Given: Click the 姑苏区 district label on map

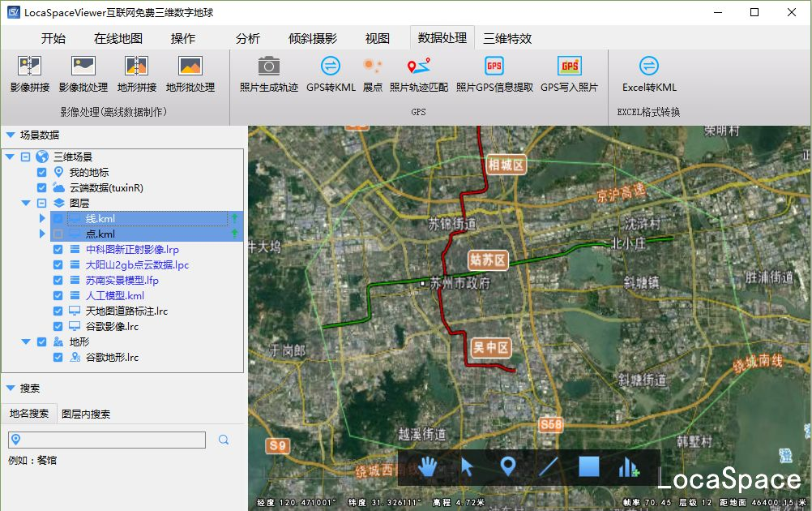Looking at the screenshot, I should [x=487, y=260].
